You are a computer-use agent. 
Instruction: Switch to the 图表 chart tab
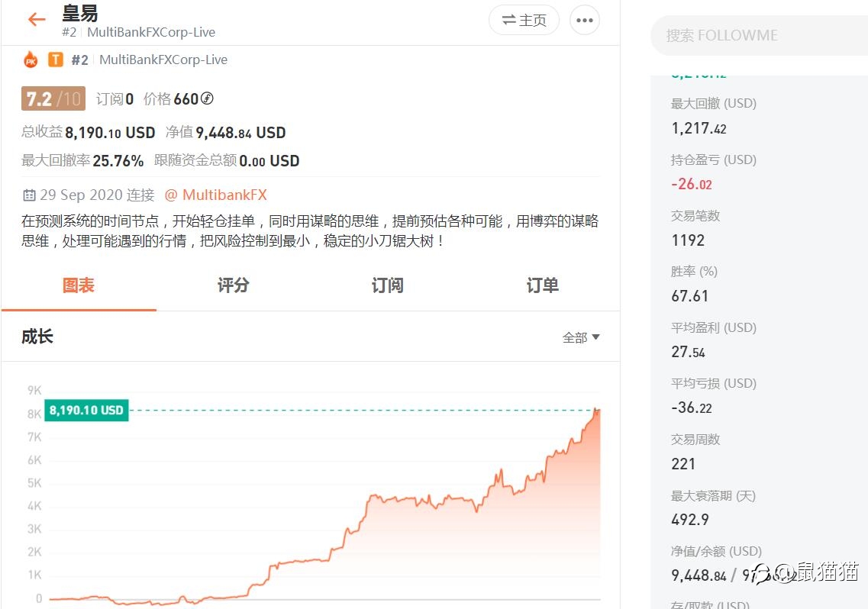79,285
